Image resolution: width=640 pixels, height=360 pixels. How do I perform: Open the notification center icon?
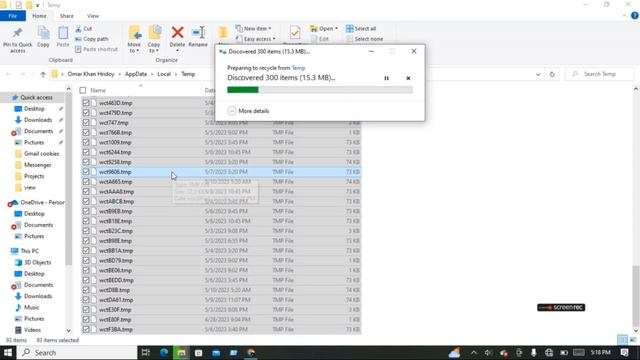click(x=625, y=352)
